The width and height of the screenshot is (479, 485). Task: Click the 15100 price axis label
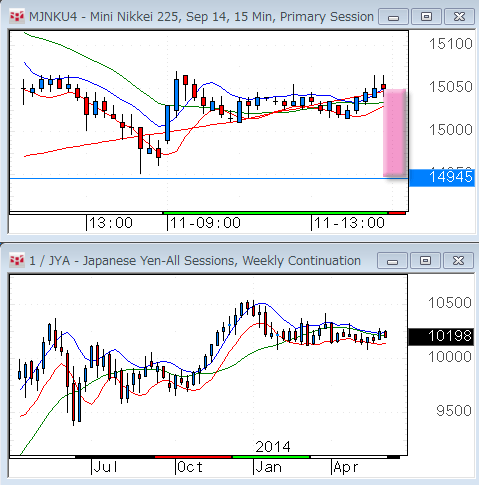(450, 44)
